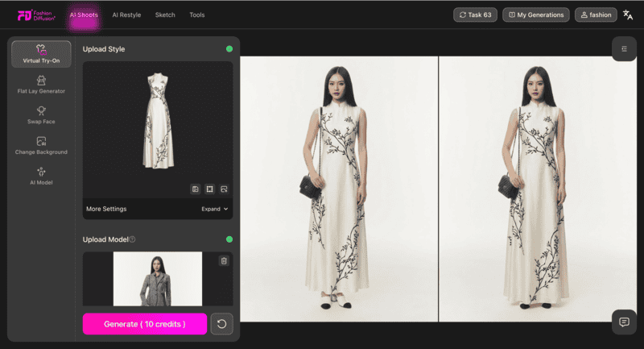Open the fashion account button
644x349 pixels.
596,15
